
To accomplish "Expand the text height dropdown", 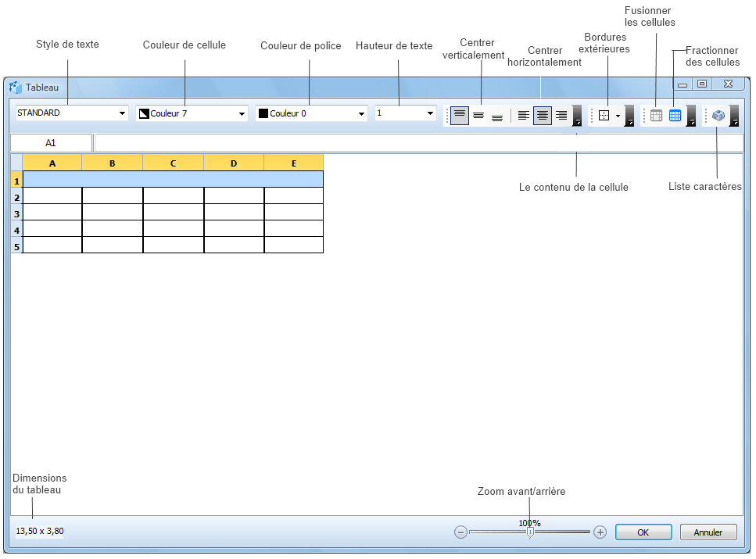I will [x=430, y=113].
